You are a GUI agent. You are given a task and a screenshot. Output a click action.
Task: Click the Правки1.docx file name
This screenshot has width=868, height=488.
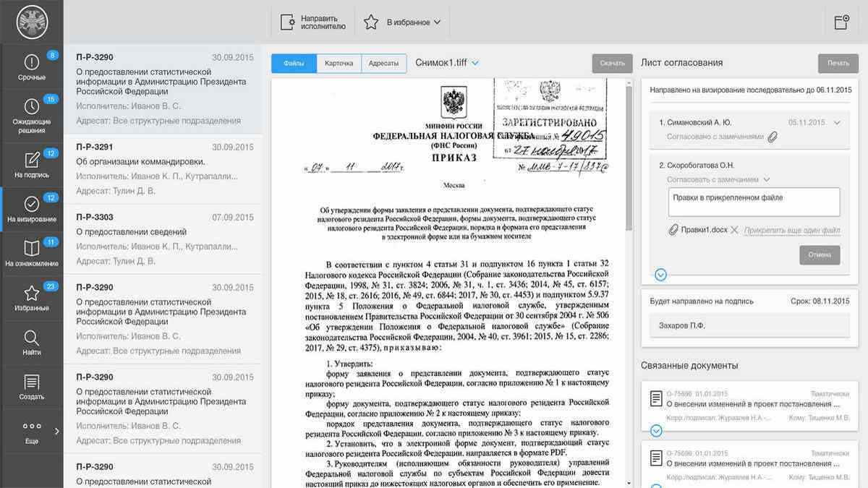click(705, 230)
